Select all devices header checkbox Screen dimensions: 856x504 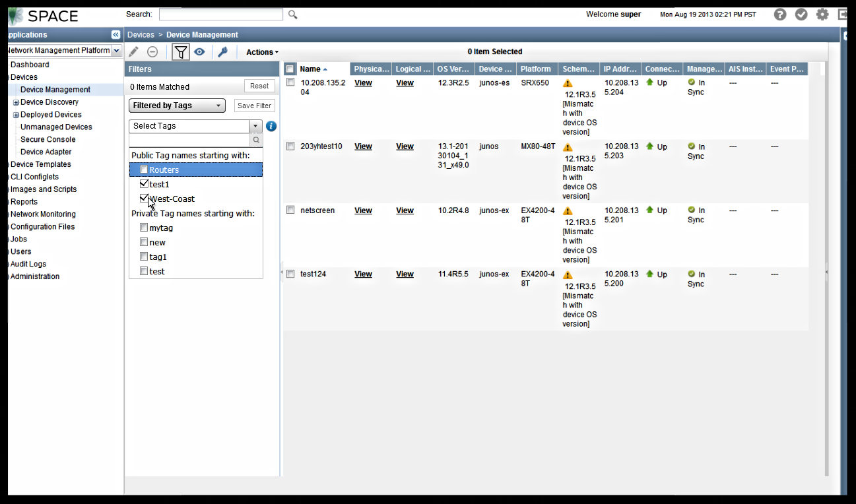pos(290,69)
